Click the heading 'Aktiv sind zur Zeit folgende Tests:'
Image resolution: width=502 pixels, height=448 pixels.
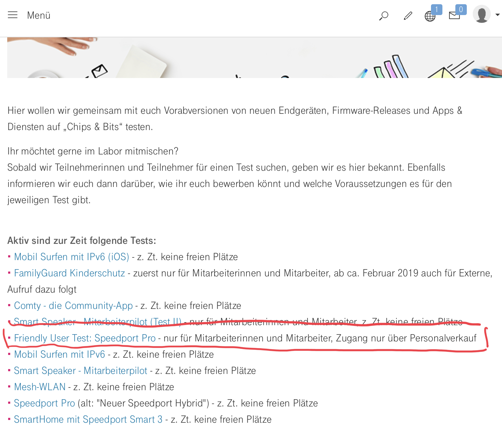[82, 241]
